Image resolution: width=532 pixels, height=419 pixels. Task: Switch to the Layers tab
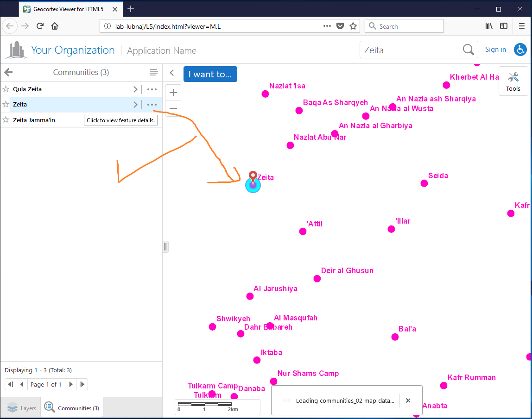coord(21,408)
